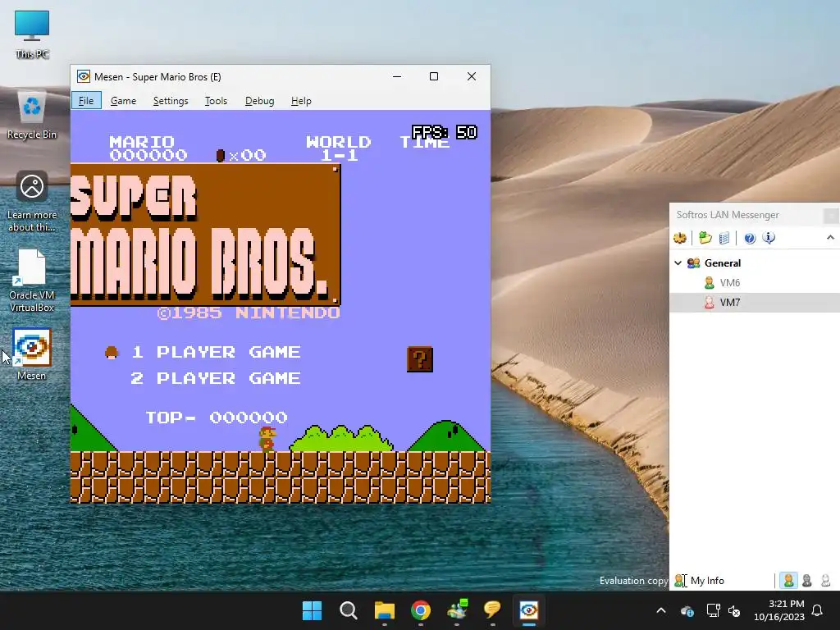Click network connection tray icon
The height and width of the screenshot is (630, 840).
pos(713,610)
